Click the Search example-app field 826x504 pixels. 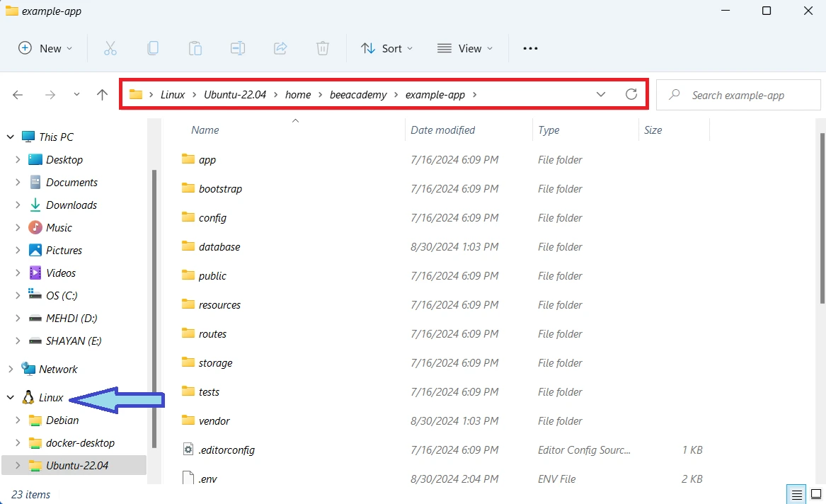(738, 95)
